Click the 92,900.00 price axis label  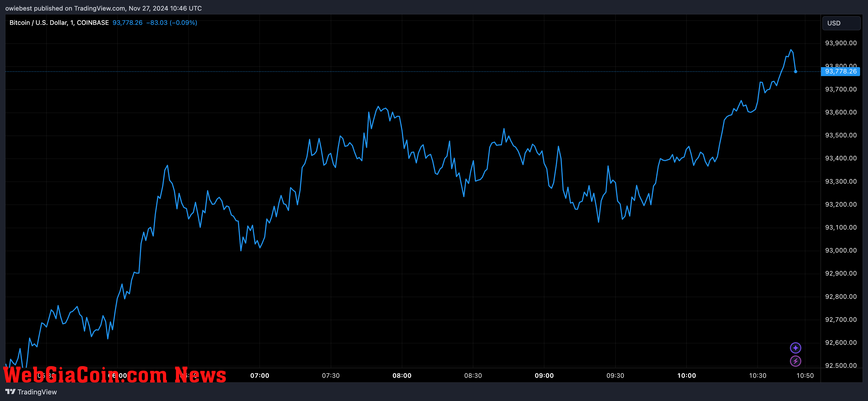click(841, 273)
